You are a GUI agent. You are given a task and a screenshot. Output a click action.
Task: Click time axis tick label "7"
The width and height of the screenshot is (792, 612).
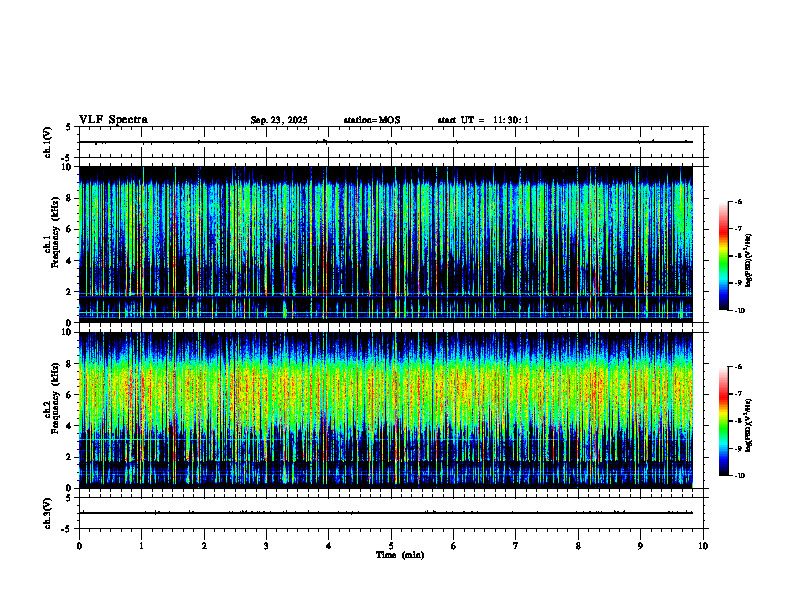516,546
